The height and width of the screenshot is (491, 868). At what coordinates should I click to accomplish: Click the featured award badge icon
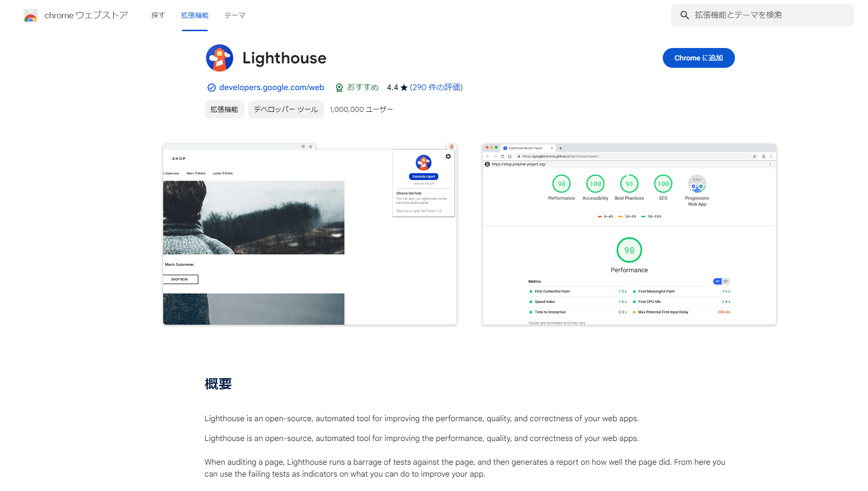coord(339,88)
